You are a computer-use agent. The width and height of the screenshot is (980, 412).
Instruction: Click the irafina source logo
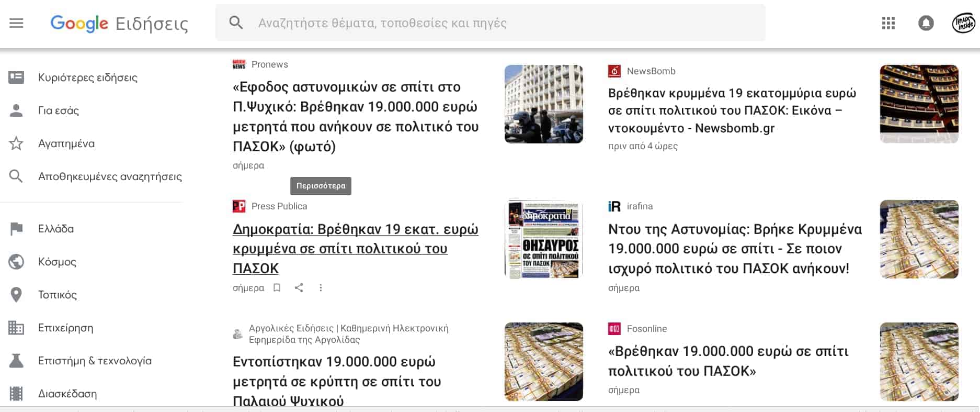coord(614,206)
